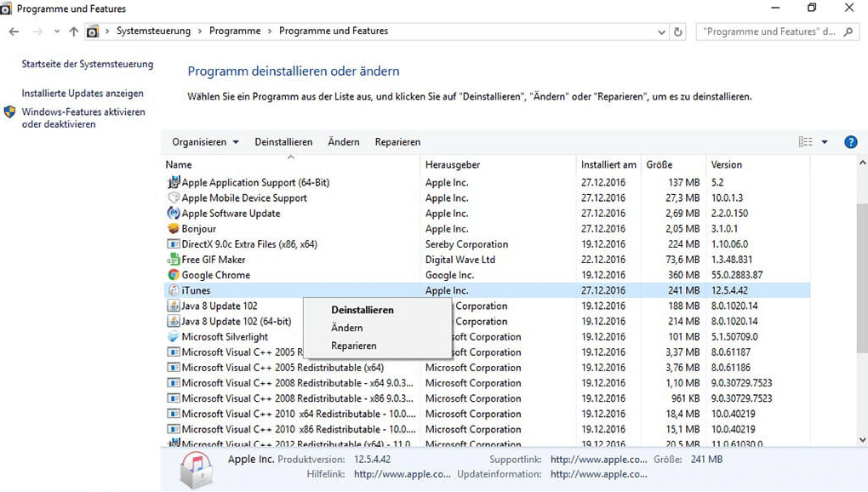Open the Hilfelink apple.com URL
This screenshot has height=492, width=868.
[402, 474]
